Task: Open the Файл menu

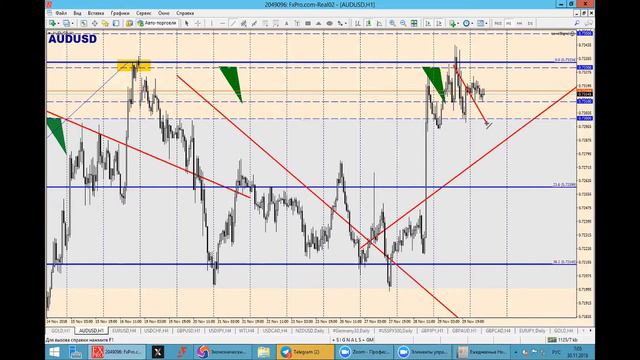Action: [61, 13]
